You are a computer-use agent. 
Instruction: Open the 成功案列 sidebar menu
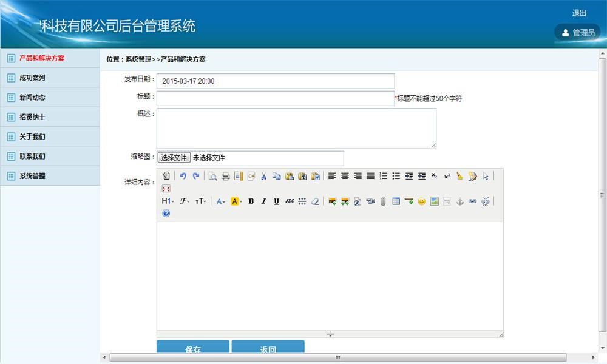50,78
